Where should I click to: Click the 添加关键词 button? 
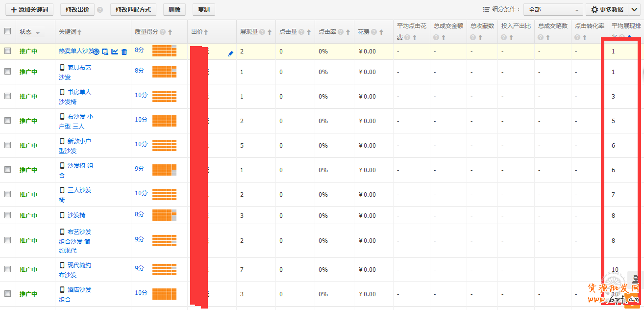pos(29,10)
